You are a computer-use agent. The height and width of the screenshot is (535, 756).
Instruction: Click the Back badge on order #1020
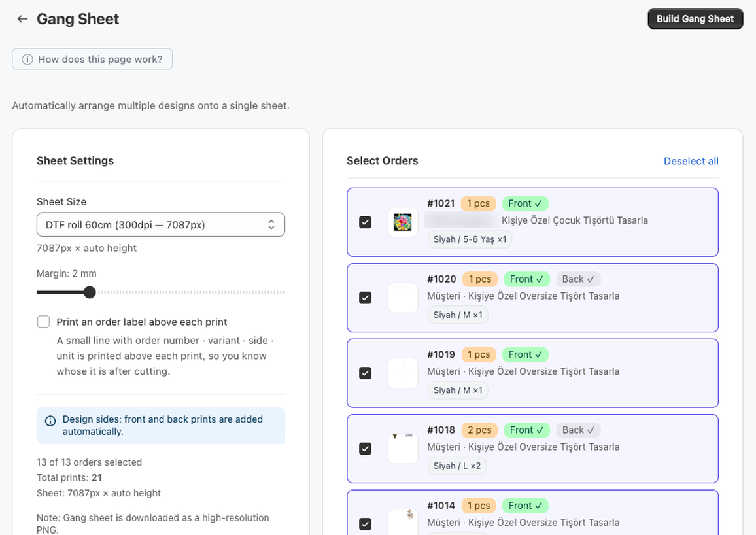pos(578,279)
